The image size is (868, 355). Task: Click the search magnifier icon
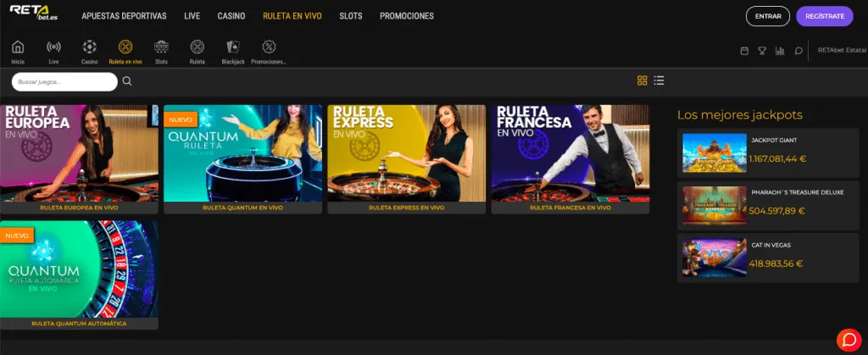pyautogui.click(x=127, y=81)
